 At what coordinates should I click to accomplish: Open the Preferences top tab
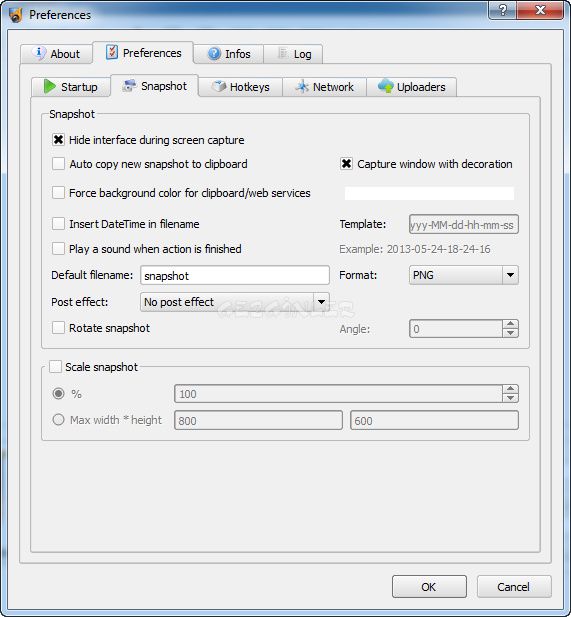pos(143,52)
